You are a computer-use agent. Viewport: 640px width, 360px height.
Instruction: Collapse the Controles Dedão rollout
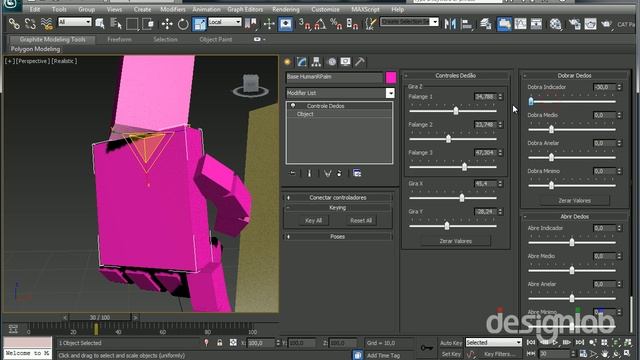(456, 76)
